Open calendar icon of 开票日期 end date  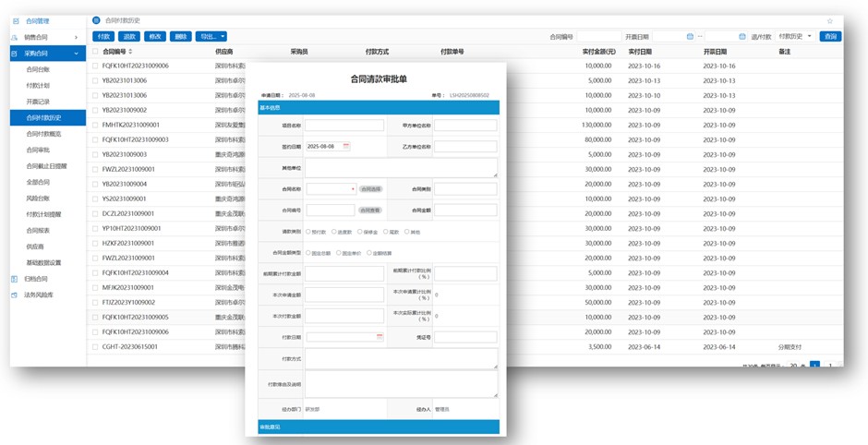[741, 37]
